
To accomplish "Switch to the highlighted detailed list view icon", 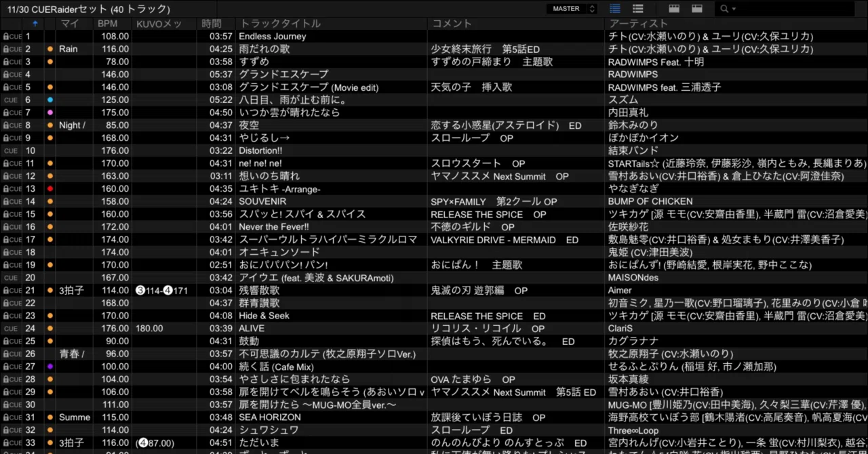I will 615,9.
